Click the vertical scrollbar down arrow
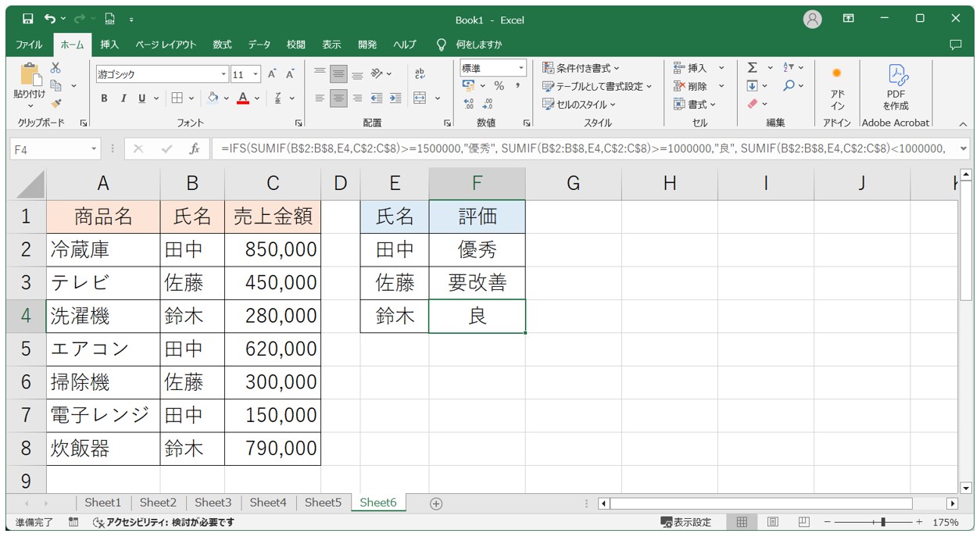This screenshot has width=980, height=537. tap(966, 488)
